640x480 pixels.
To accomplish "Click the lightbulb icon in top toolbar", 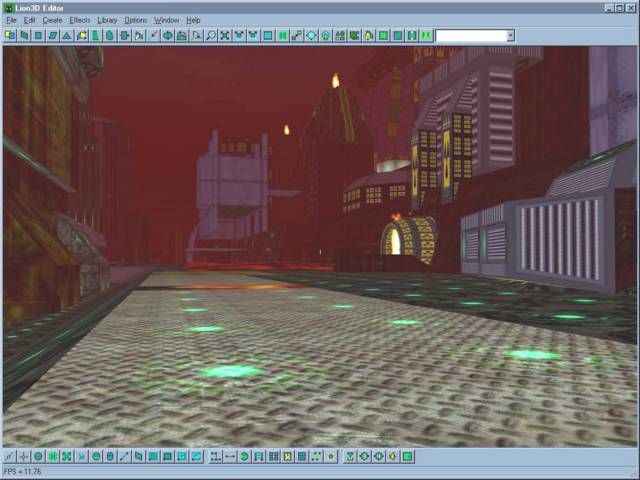I will [x=325, y=36].
